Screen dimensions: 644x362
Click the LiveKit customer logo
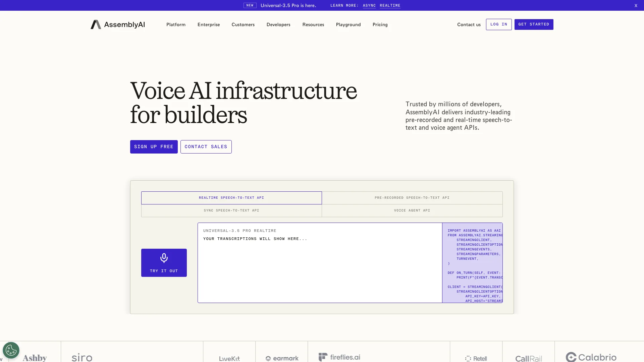coord(229,359)
